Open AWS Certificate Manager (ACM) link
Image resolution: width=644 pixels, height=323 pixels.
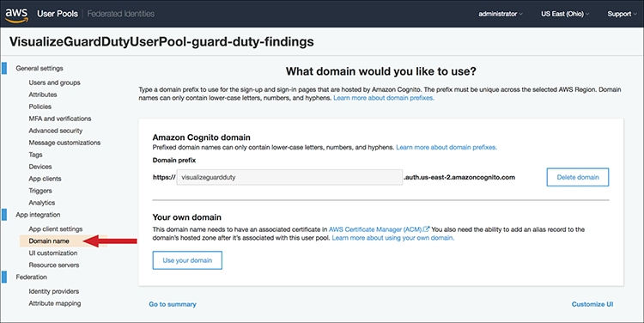coord(376,229)
